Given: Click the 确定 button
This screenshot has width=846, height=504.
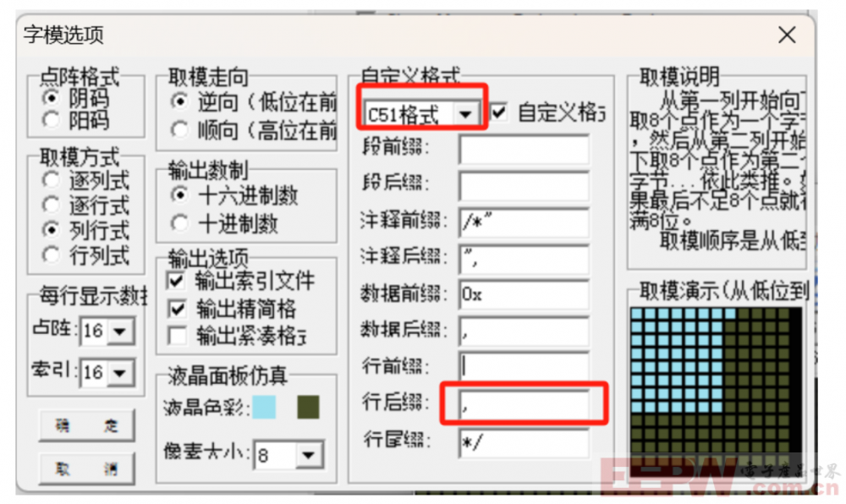Looking at the screenshot, I should pyautogui.click(x=87, y=426).
